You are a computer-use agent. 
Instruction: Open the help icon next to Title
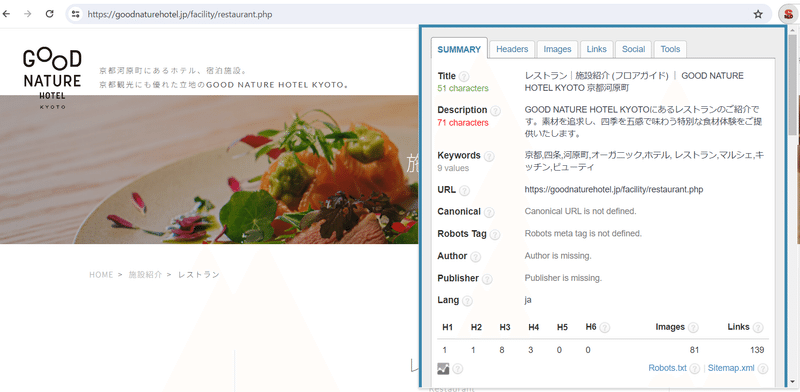point(464,77)
